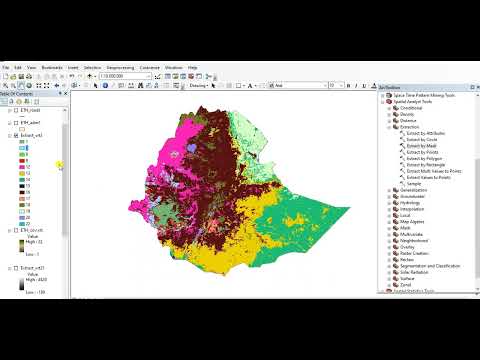Select the Pan hand tool
The height and width of the screenshot is (360, 480).
pos(21,86)
